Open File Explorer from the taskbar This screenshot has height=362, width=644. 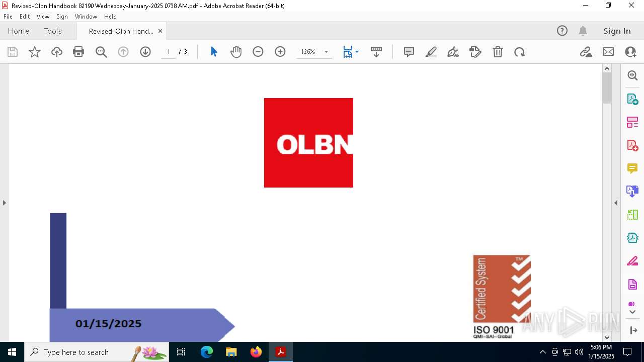231,352
